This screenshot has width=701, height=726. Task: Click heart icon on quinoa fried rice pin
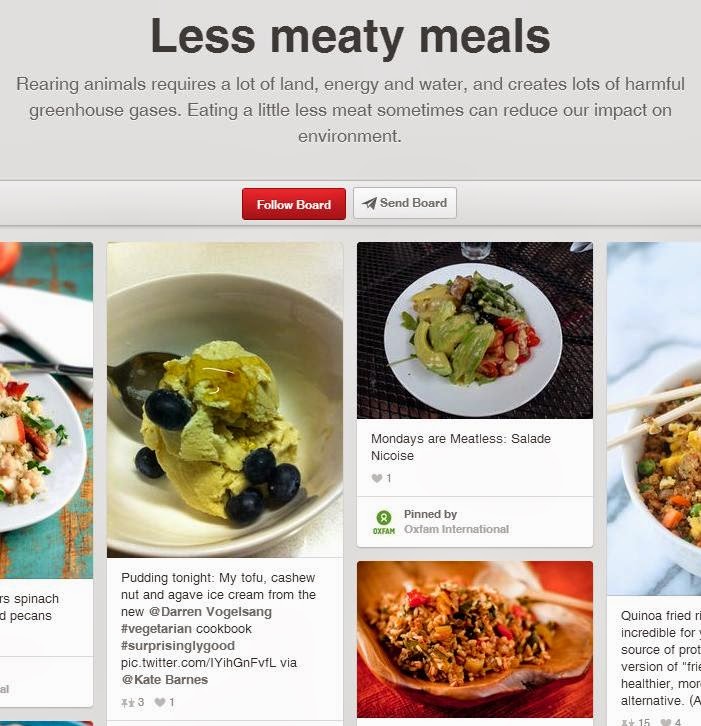click(x=666, y=722)
